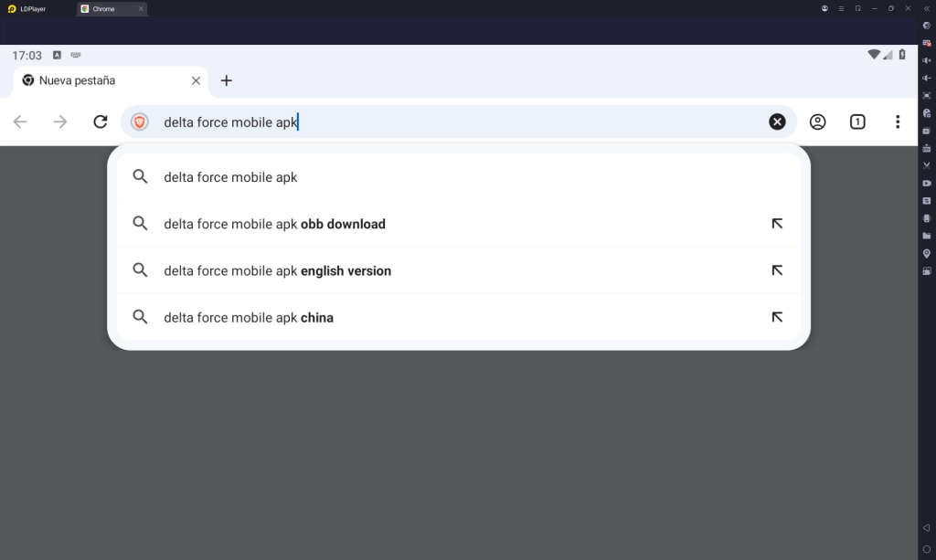936x560 pixels.
Task: Open the Chrome profile account icon
Action: coord(817,122)
